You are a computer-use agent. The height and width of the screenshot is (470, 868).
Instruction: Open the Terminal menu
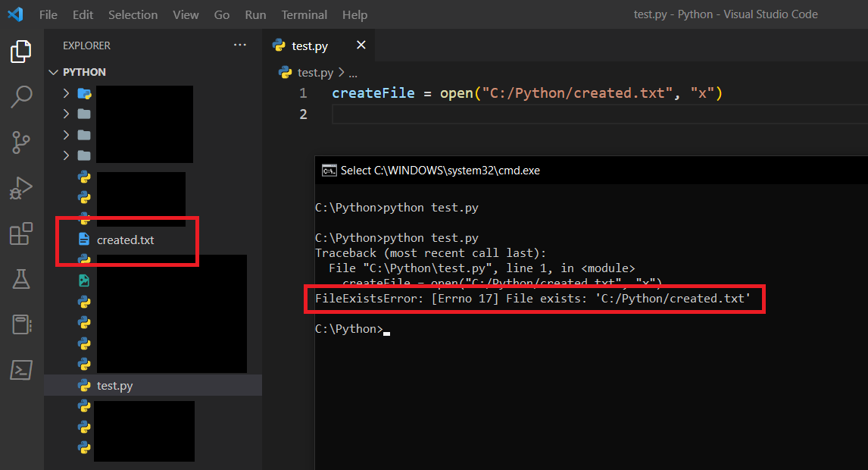pos(304,15)
